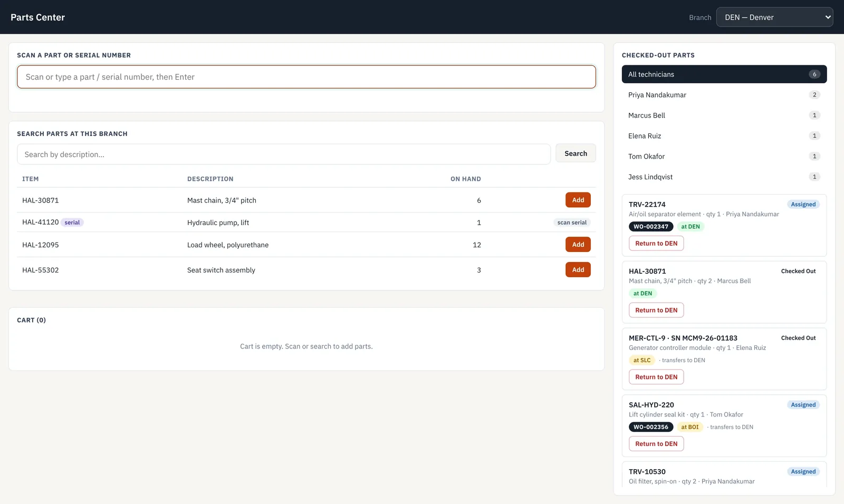The width and height of the screenshot is (844, 504).
Task: Open the Branch dropdown showing DEN — Denver
Action: tap(774, 17)
